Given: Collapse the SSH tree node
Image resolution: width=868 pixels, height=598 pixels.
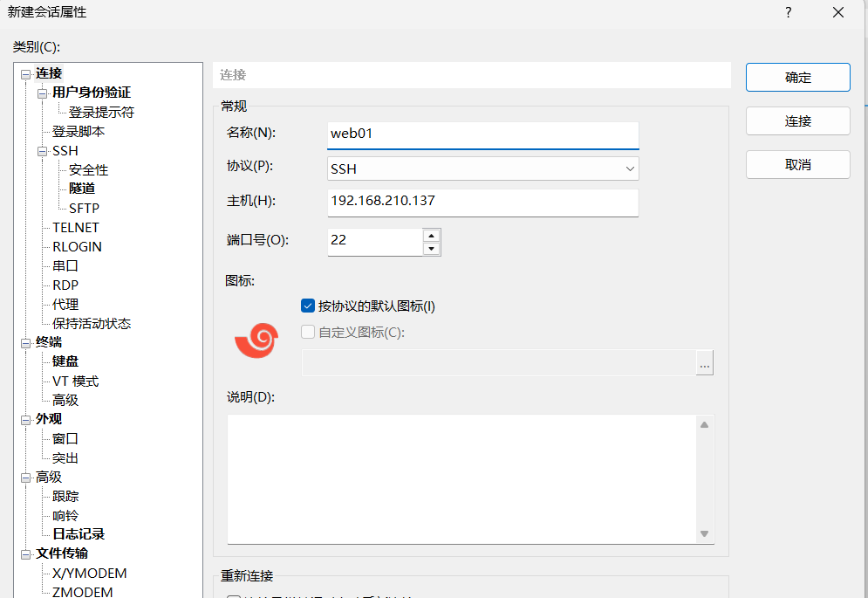Looking at the screenshot, I should [x=42, y=151].
